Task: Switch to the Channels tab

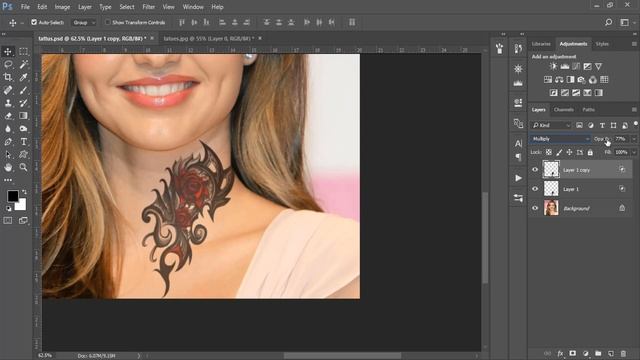Action: coord(563,109)
